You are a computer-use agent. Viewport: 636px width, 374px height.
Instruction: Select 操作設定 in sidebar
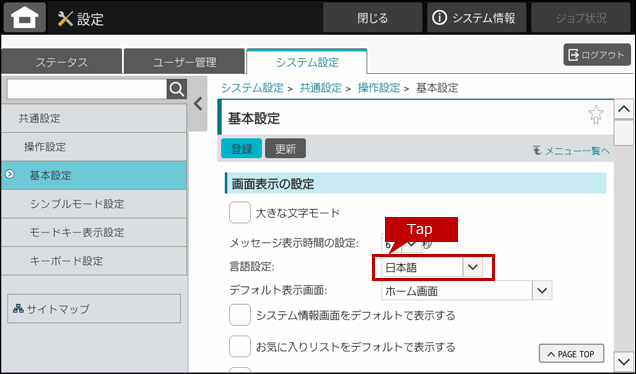(94, 146)
